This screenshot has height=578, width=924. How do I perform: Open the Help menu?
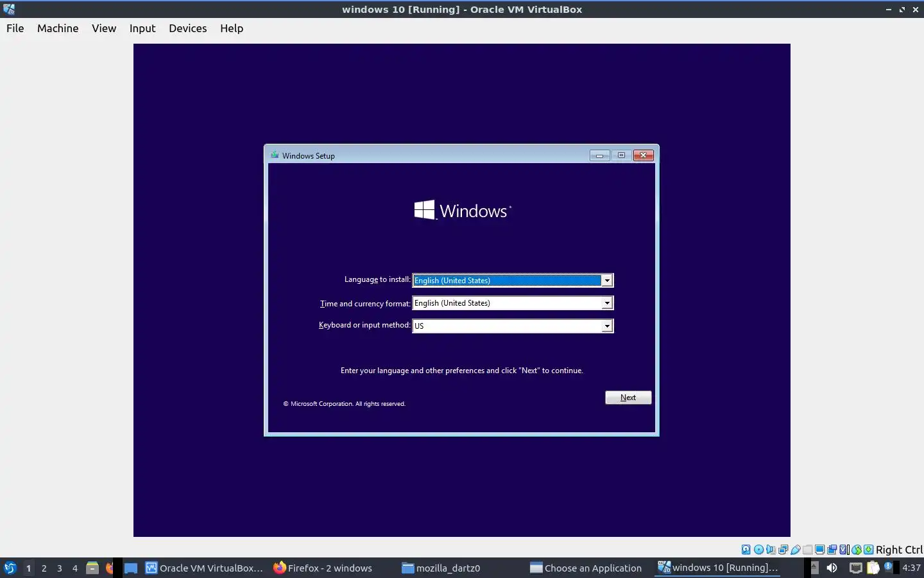point(232,28)
